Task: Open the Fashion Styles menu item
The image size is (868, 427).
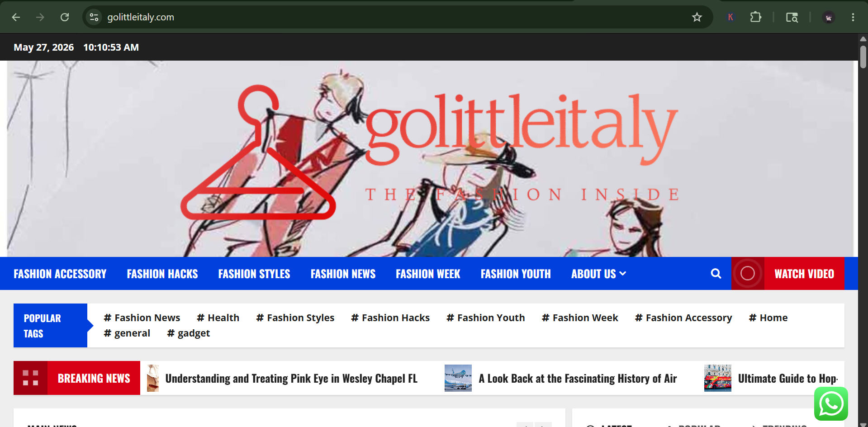Action: tap(254, 274)
